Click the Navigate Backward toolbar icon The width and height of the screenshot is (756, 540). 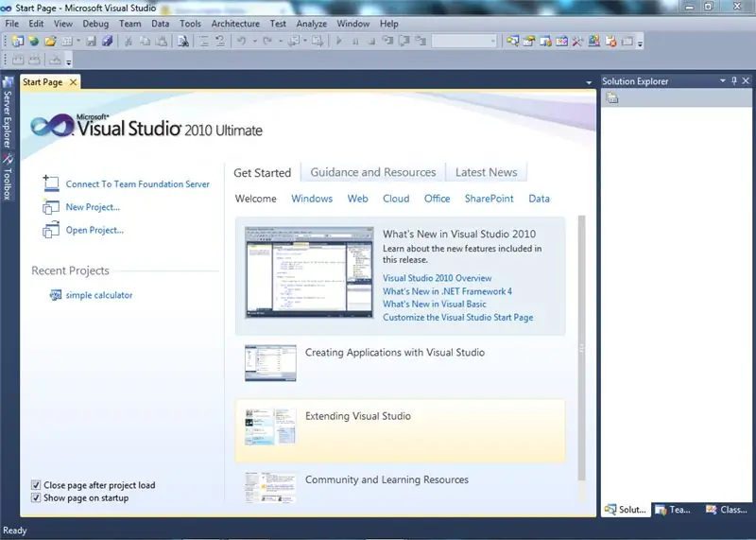coord(294,42)
